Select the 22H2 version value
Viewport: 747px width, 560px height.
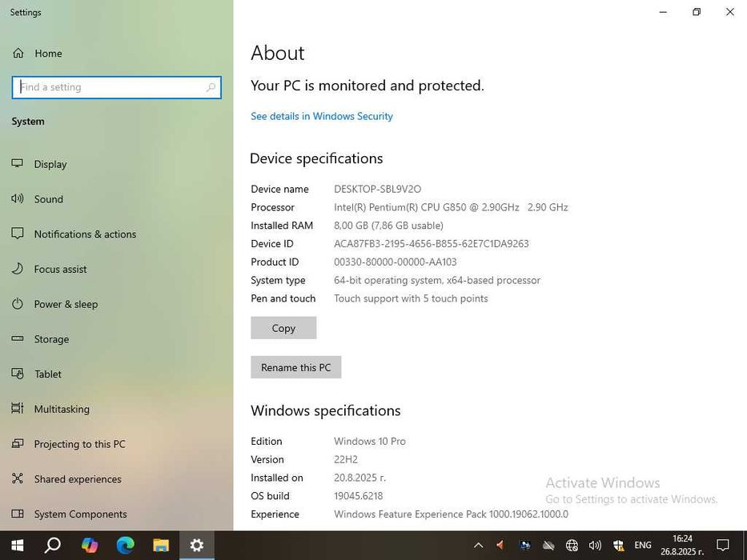(345, 459)
